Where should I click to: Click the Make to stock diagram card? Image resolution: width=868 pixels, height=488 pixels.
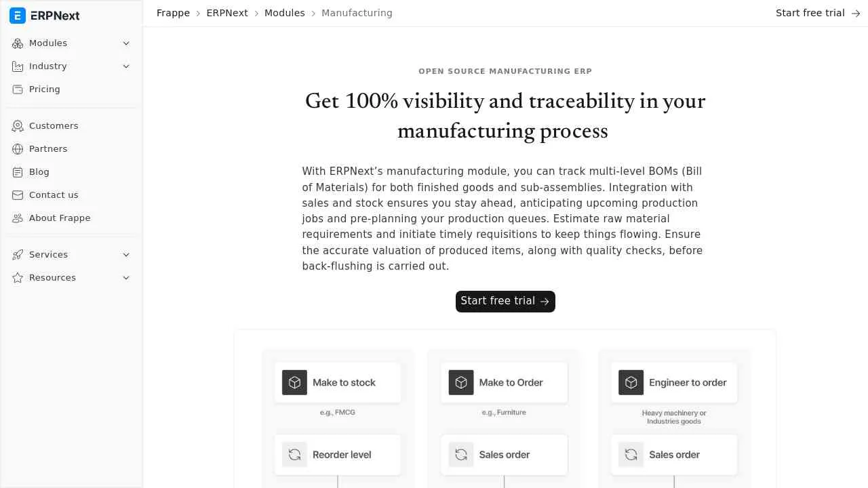tap(338, 383)
